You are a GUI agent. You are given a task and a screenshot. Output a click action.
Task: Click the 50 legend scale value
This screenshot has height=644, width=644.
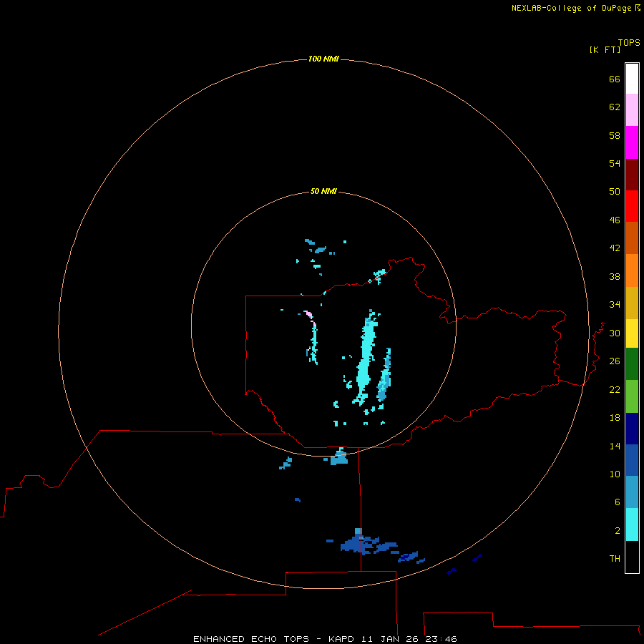615,192
